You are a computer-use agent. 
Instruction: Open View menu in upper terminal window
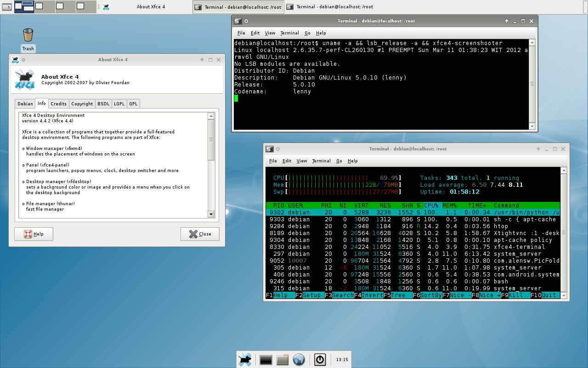(270, 33)
